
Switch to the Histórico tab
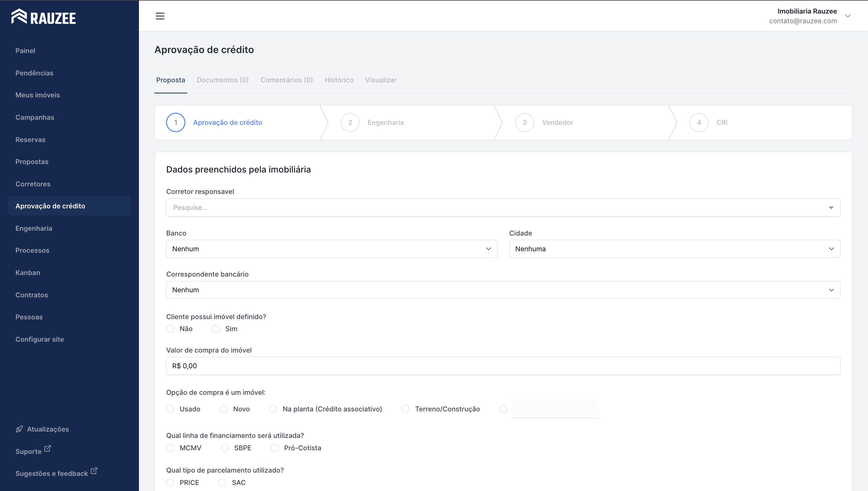(x=339, y=80)
